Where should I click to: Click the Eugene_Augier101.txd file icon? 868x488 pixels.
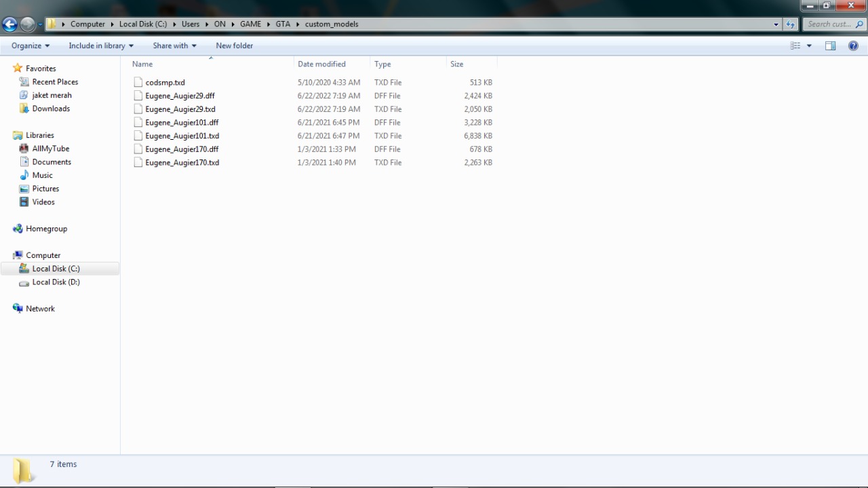[138, 136]
